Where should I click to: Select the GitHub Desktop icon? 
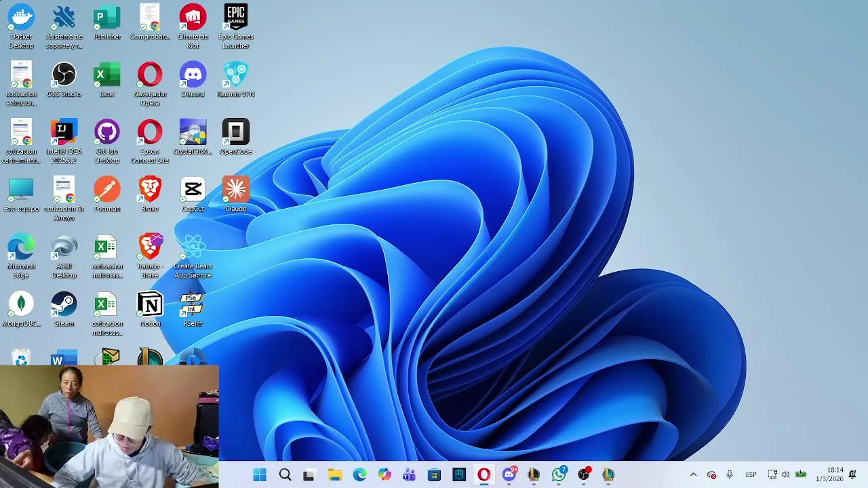pyautogui.click(x=107, y=142)
